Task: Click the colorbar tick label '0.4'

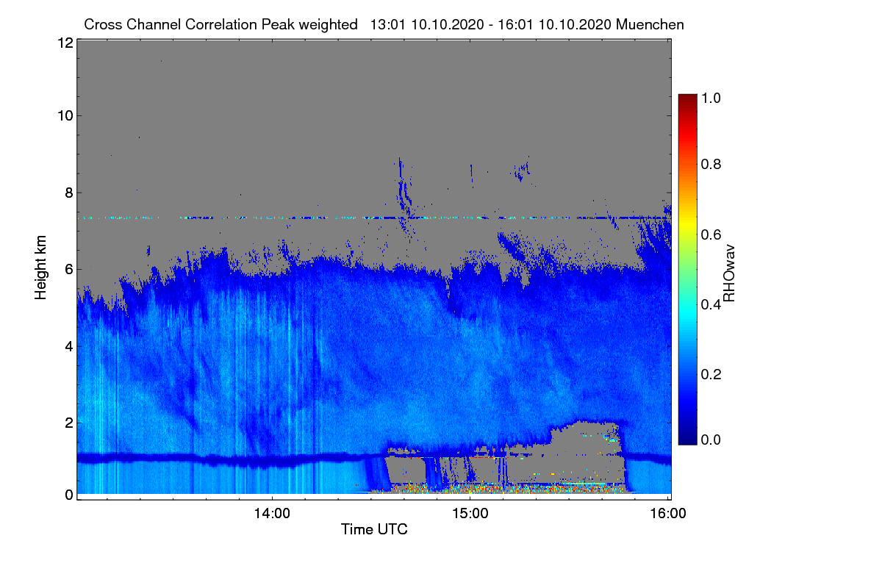Action: pyautogui.click(x=710, y=304)
